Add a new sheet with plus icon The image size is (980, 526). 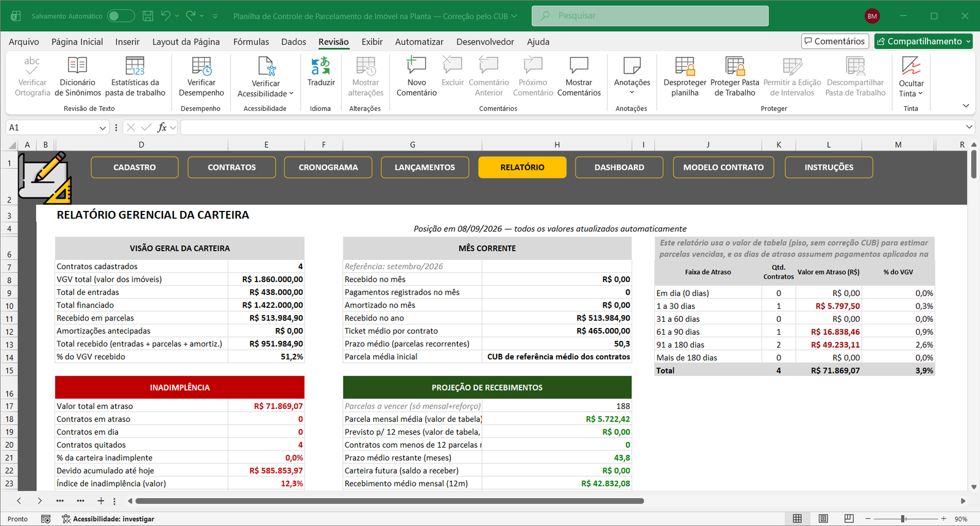(x=101, y=501)
